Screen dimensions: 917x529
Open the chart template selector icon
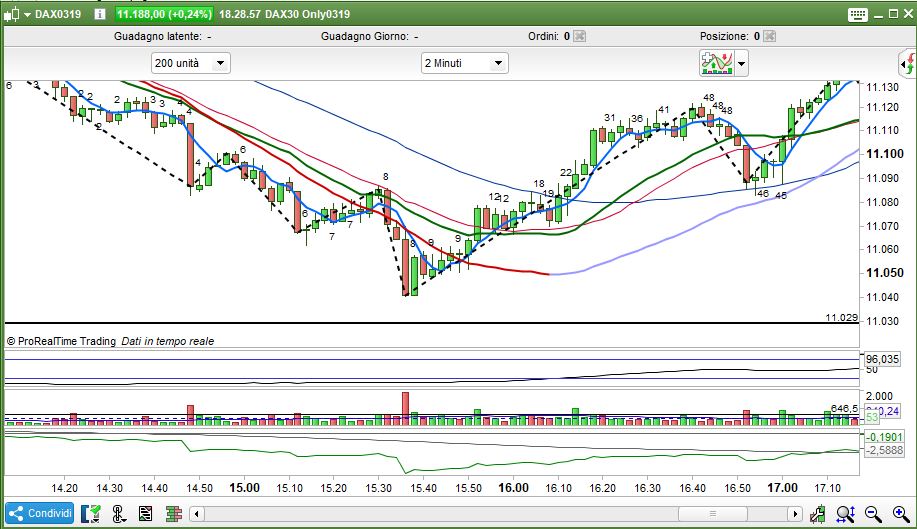point(91,514)
